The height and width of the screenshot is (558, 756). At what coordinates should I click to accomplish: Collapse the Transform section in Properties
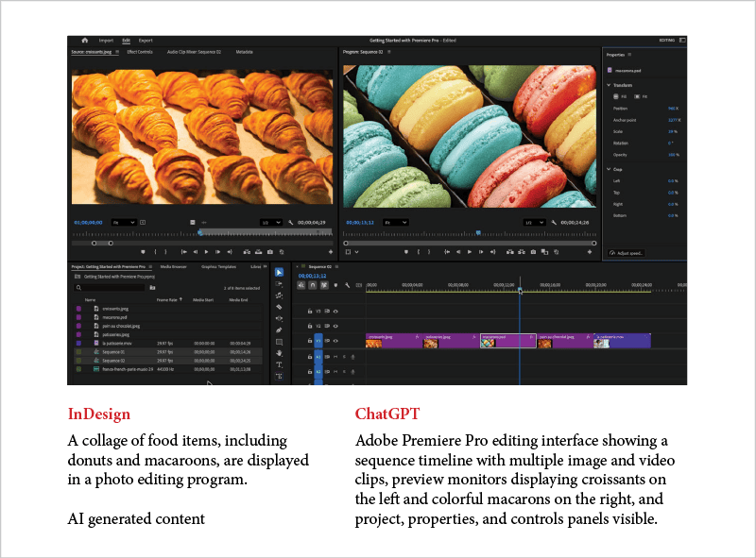[x=610, y=85]
